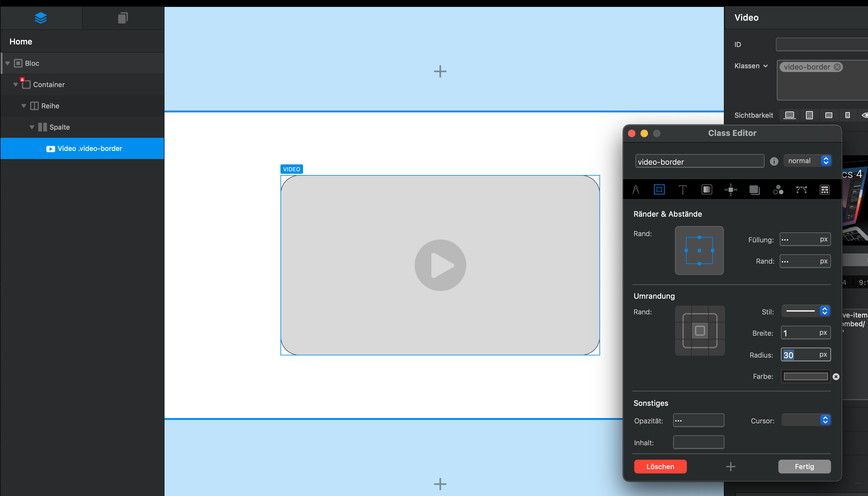Toggle desktop visibility for the video
This screenshot has height=496, width=868.
point(789,115)
